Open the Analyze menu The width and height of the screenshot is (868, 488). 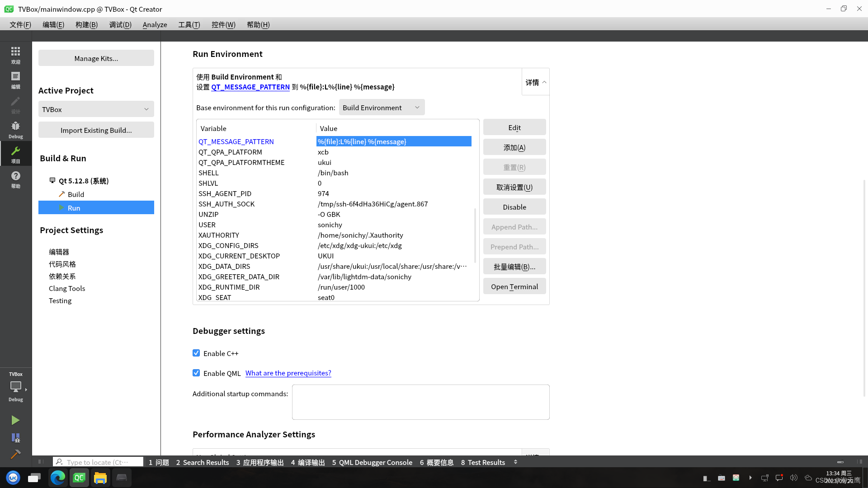[x=155, y=24]
